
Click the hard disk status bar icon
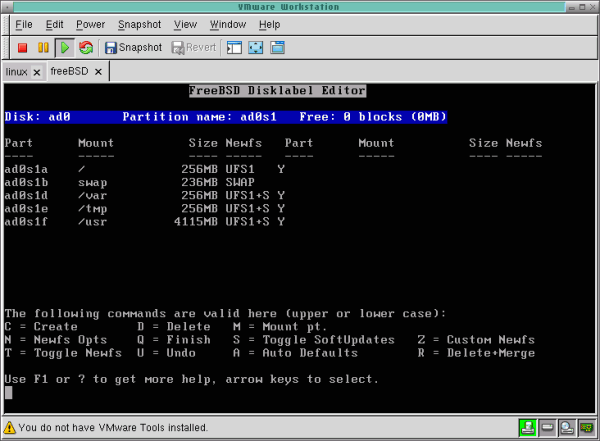point(547,428)
